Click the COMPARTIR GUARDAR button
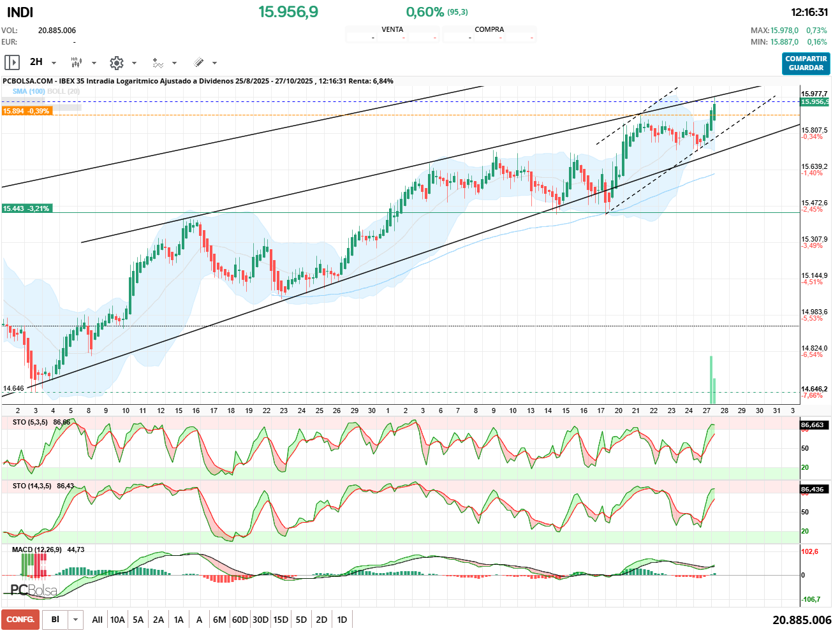840x633 pixels. coord(806,63)
